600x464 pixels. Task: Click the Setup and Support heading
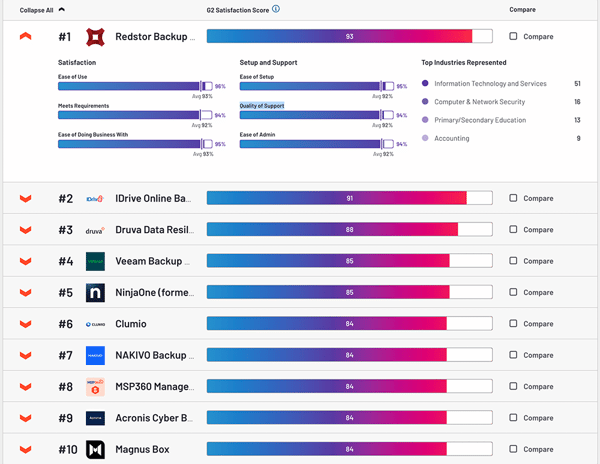coord(268,62)
